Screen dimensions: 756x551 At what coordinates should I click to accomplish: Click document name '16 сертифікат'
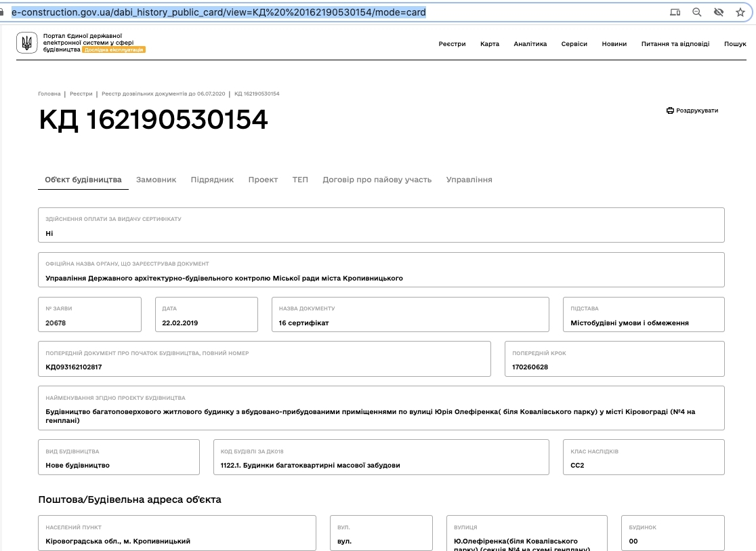(x=303, y=323)
